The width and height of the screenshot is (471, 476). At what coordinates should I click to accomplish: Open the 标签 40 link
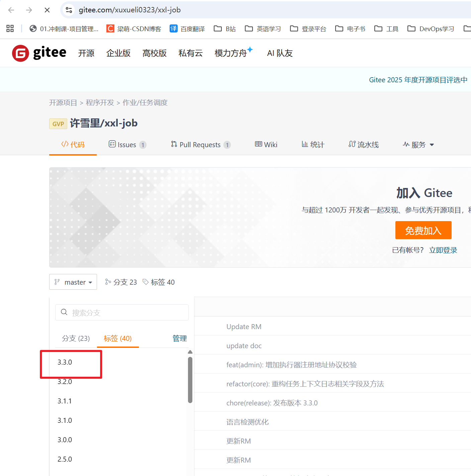159,282
